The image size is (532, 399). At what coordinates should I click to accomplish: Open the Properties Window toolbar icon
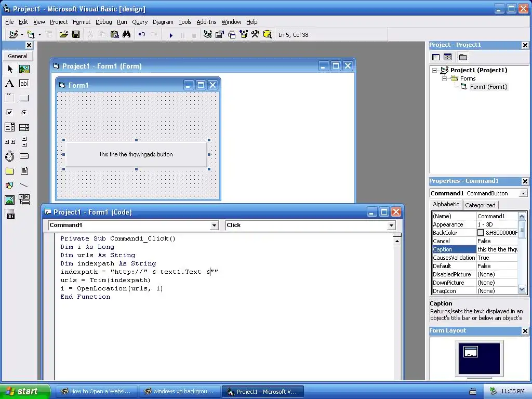point(220,35)
